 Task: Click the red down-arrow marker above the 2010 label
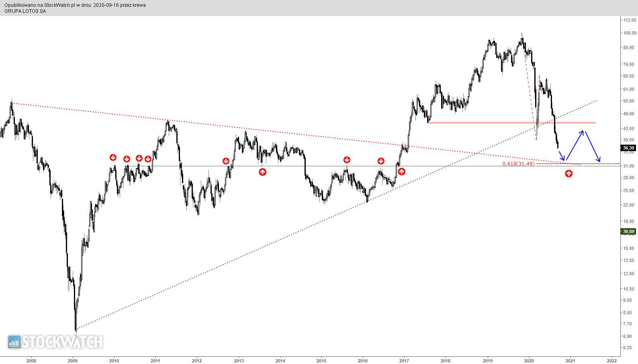[x=113, y=157]
